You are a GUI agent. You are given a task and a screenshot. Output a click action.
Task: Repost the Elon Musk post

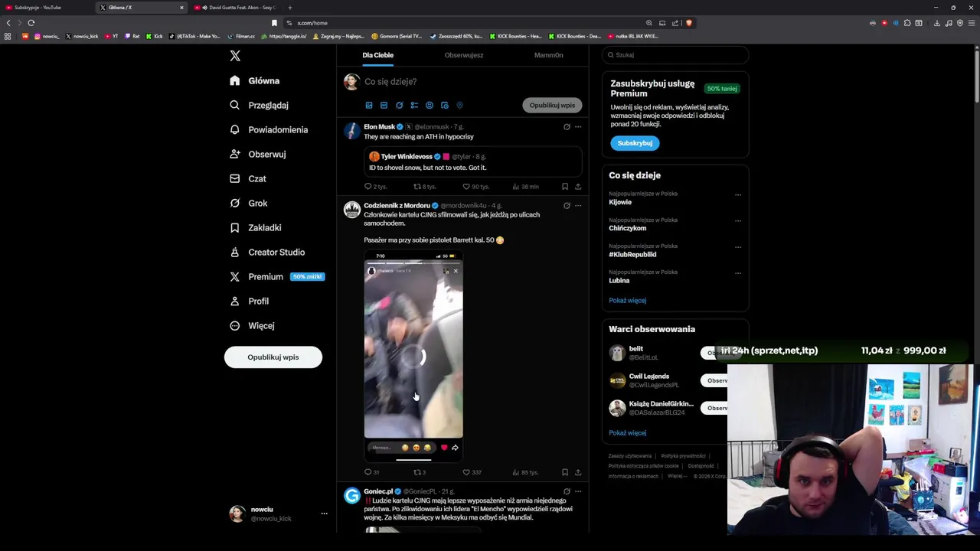[x=425, y=186]
